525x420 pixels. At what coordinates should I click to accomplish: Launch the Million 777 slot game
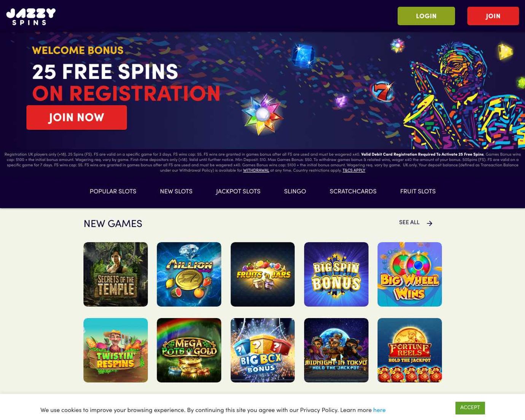[189, 274]
